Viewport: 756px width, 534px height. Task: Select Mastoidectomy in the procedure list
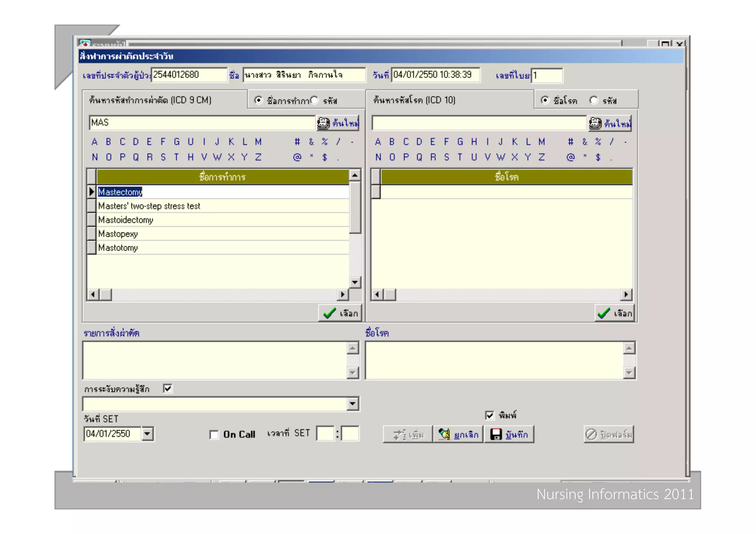click(126, 220)
